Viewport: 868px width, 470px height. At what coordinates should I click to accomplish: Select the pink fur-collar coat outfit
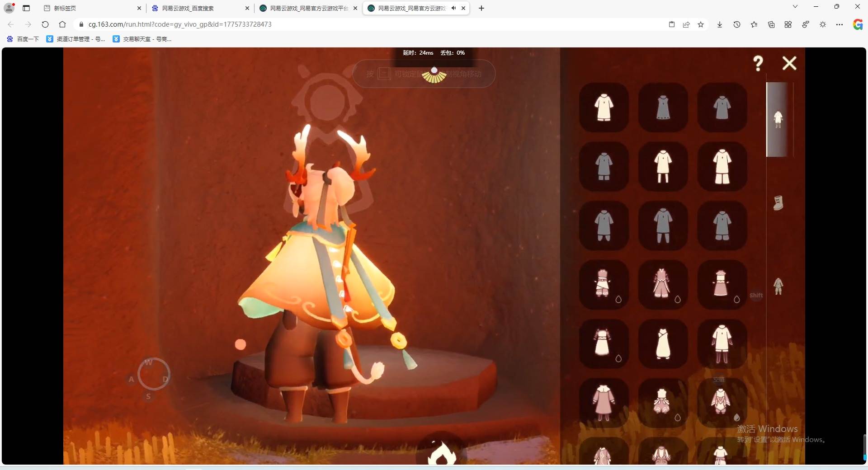[x=604, y=403]
